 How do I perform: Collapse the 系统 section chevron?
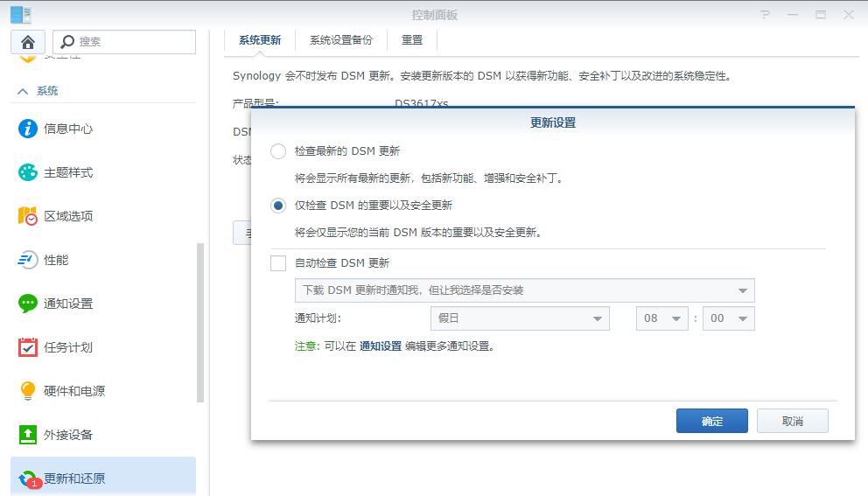point(23,91)
